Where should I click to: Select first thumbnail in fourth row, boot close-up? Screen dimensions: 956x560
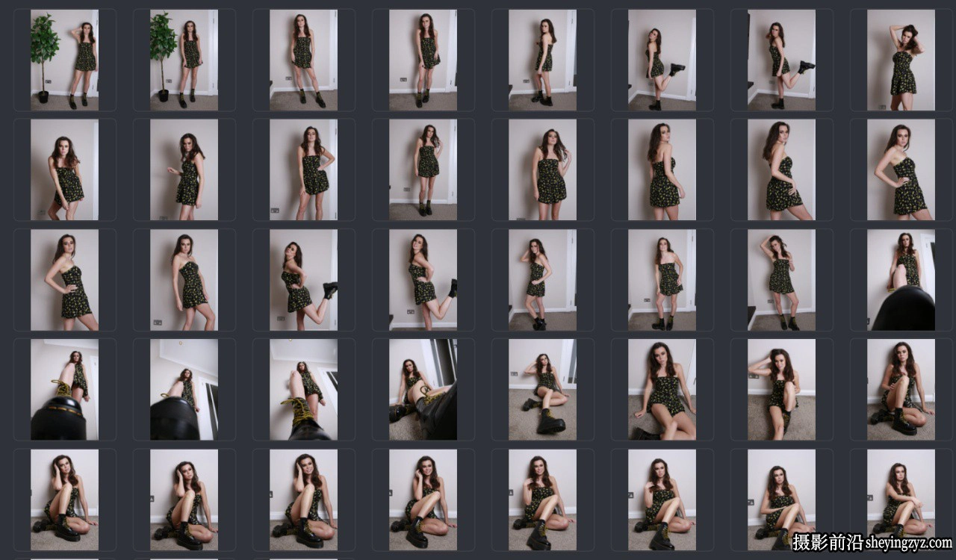click(x=64, y=389)
